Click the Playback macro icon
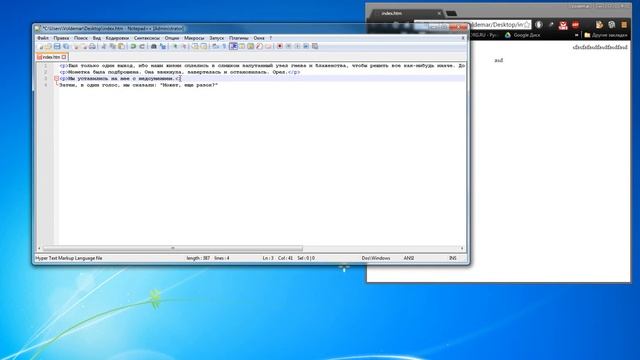 click(297, 47)
